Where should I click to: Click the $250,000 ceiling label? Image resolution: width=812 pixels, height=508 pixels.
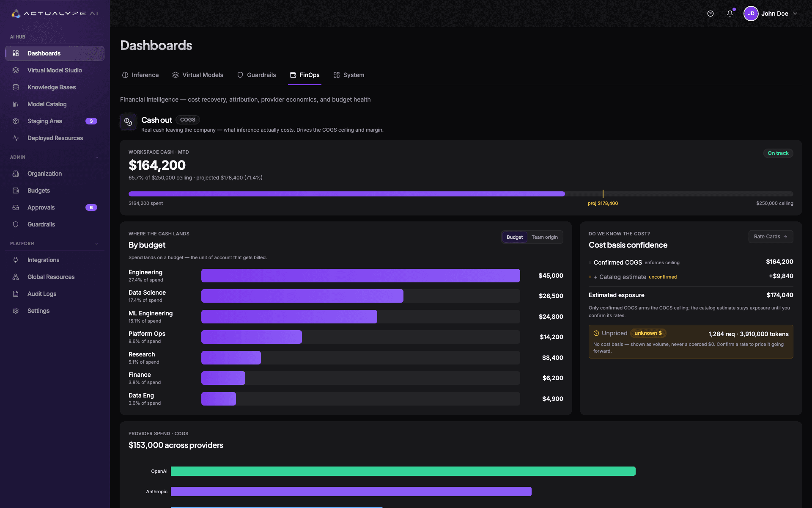tap(775, 203)
